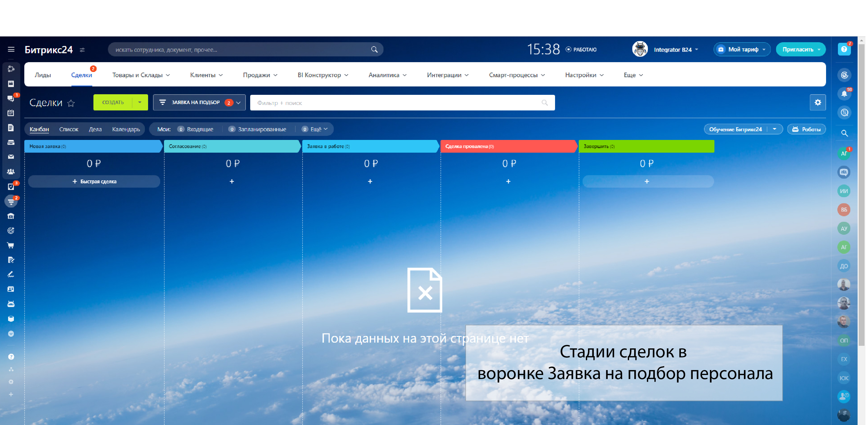Click the Быстрая сделка button
This screenshot has width=868, height=425.
(94, 182)
